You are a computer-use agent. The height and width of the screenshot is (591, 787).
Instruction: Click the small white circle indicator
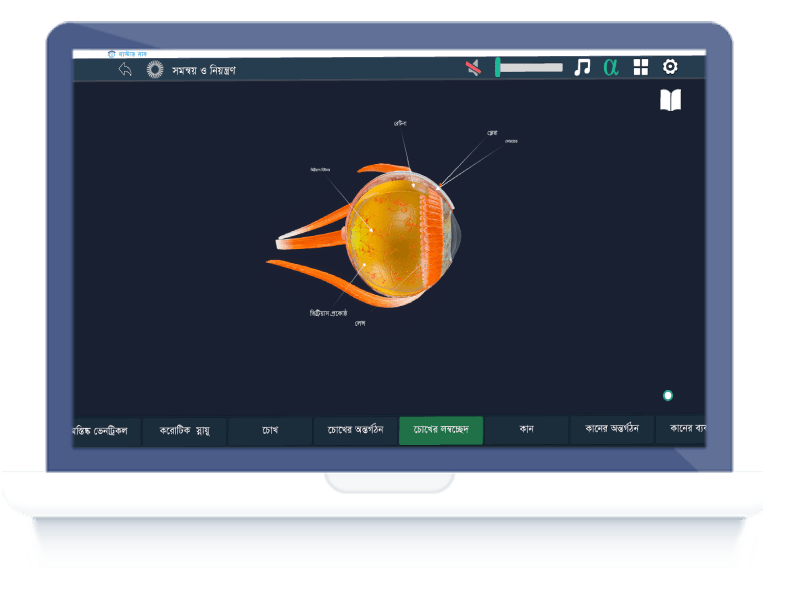click(x=668, y=396)
